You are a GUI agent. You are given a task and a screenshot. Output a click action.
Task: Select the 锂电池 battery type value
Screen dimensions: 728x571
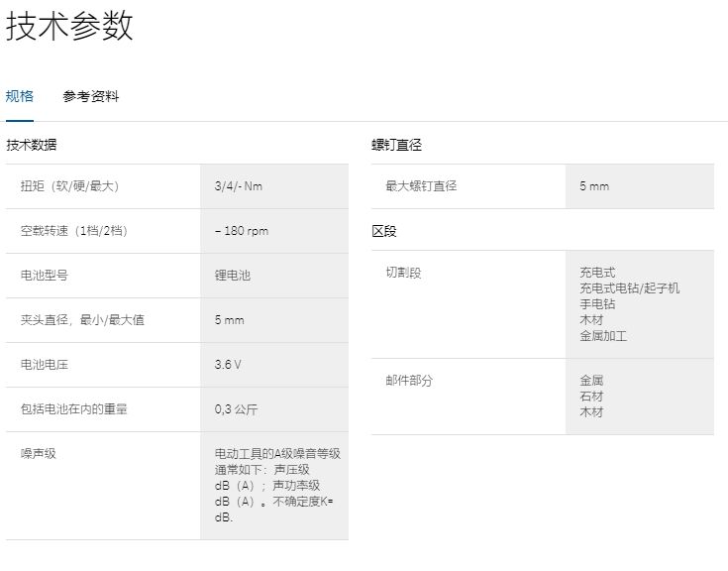(233, 276)
